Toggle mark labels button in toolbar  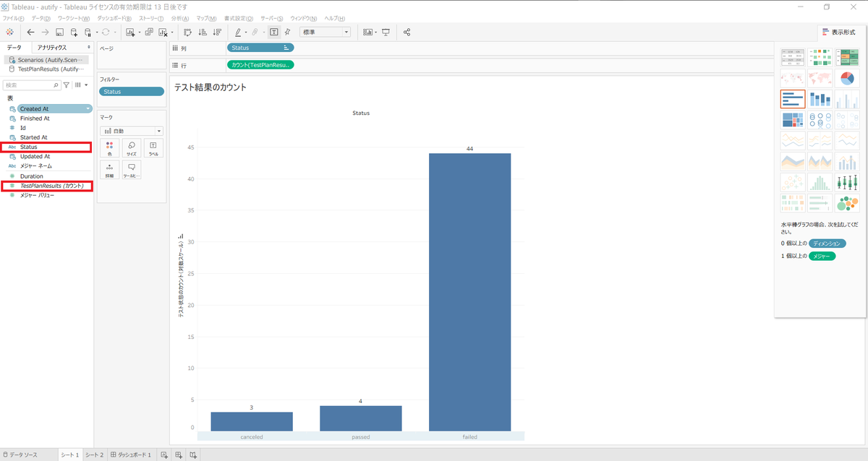(x=274, y=32)
